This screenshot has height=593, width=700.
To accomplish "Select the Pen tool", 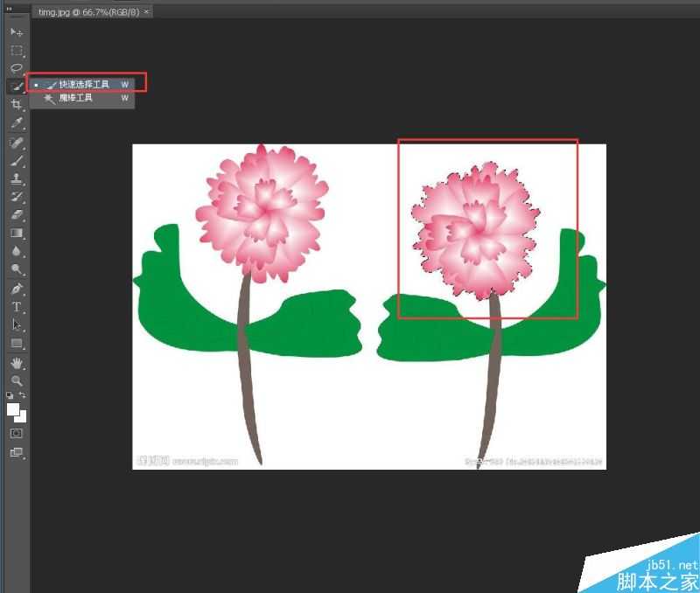I will pyautogui.click(x=16, y=289).
